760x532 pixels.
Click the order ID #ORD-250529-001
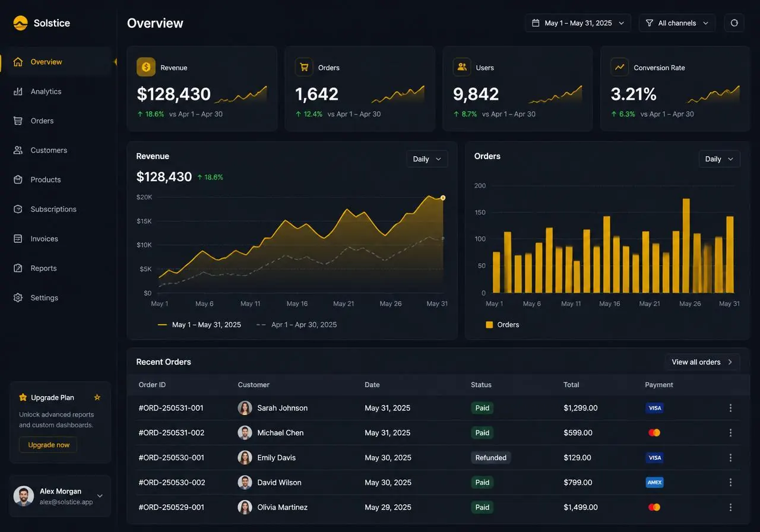pyautogui.click(x=172, y=508)
